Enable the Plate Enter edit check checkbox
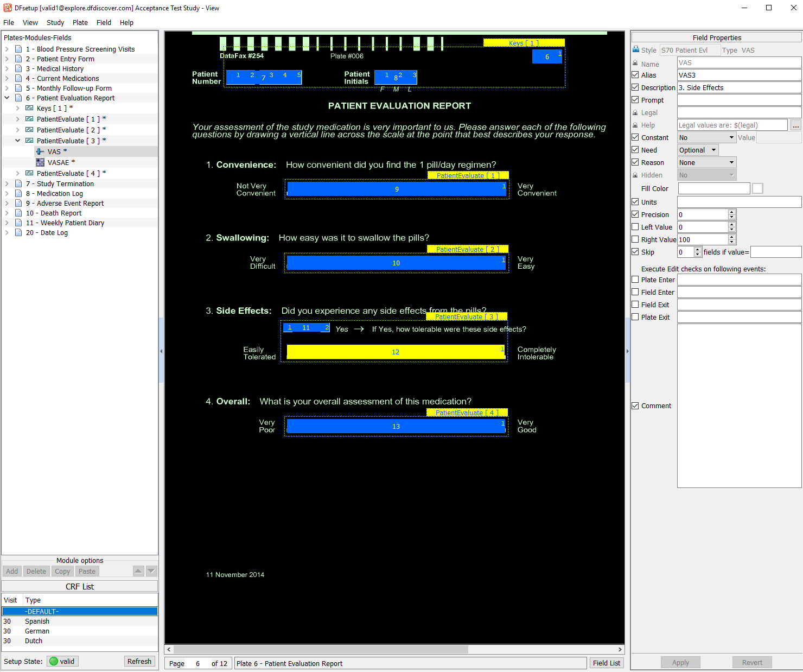Image resolution: width=803 pixels, height=672 pixels. [635, 280]
